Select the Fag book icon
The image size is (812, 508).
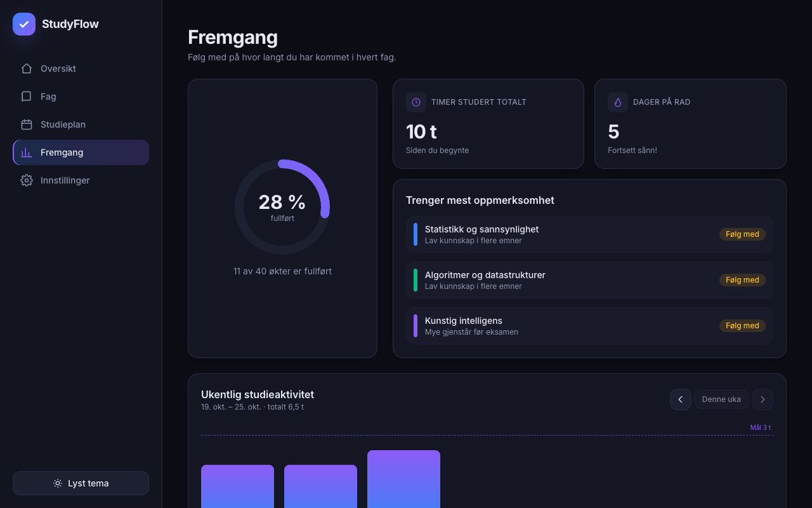27,97
